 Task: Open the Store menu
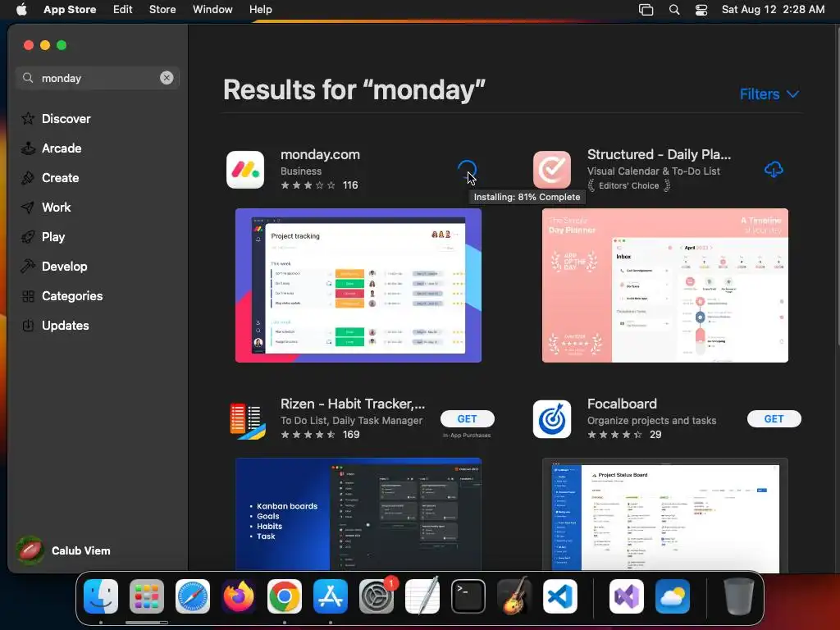click(162, 10)
